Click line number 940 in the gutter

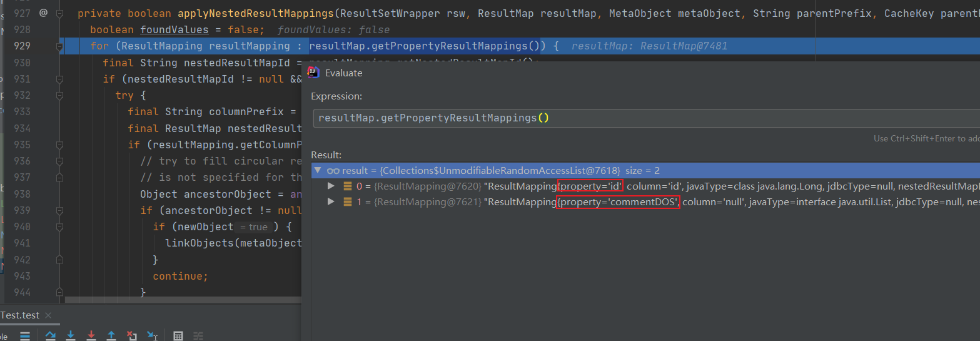[22, 227]
